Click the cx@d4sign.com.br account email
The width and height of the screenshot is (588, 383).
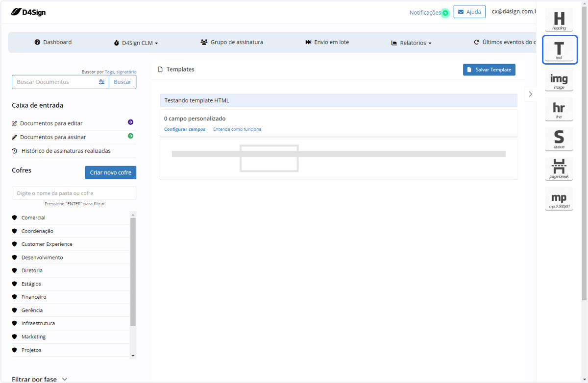[x=514, y=11]
